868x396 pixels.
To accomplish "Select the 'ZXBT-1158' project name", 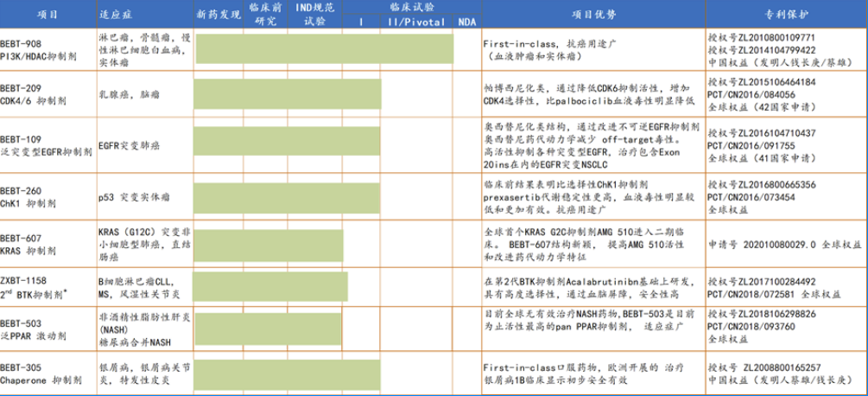I will point(23,281).
